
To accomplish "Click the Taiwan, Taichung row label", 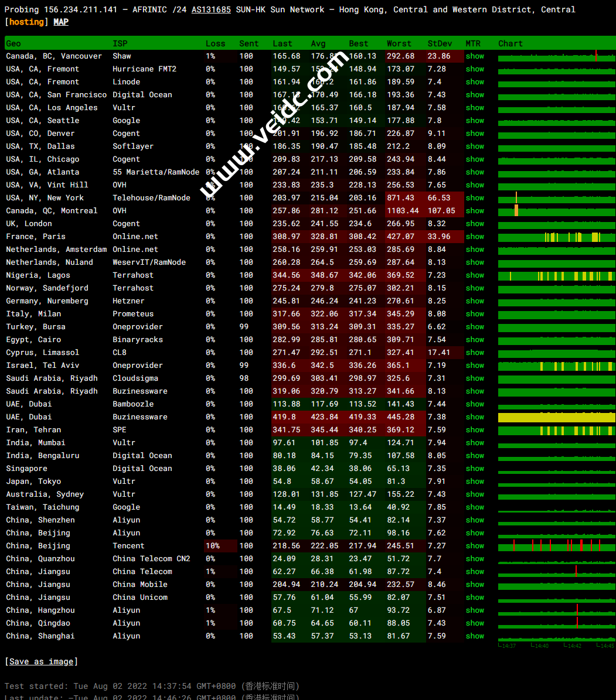I will point(42,507).
